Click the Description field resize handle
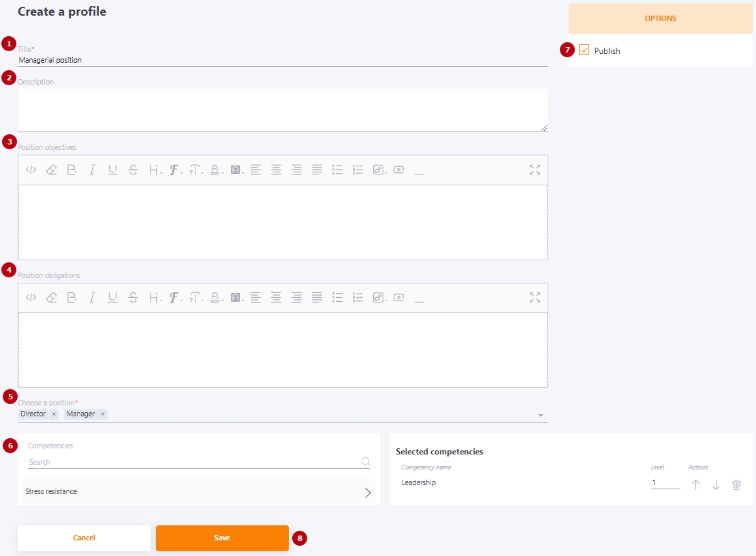The image size is (756, 556). click(x=544, y=128)
